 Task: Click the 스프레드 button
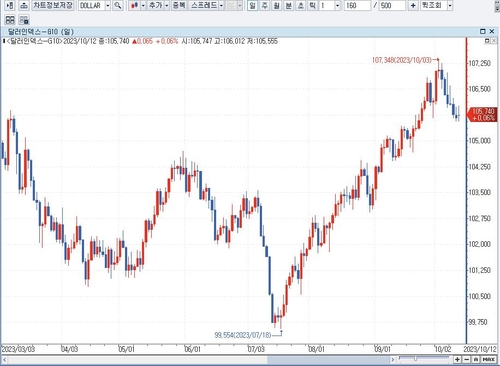pos(204,5)
